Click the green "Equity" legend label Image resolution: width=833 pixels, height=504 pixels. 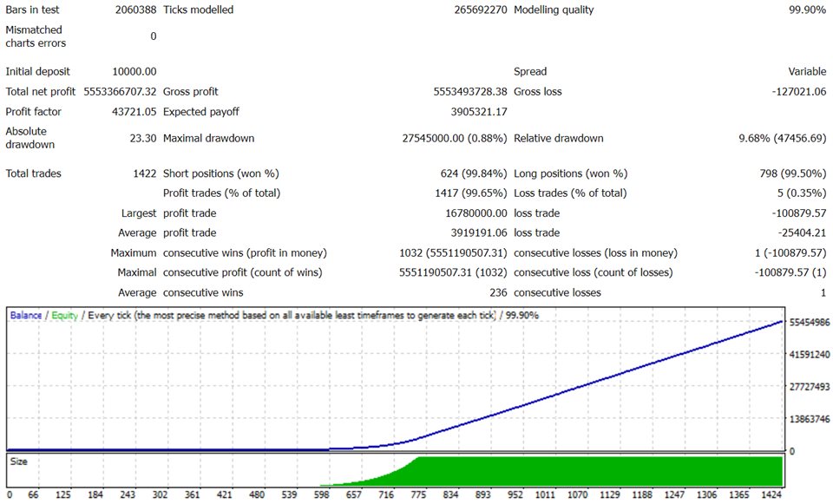[65, 315]
